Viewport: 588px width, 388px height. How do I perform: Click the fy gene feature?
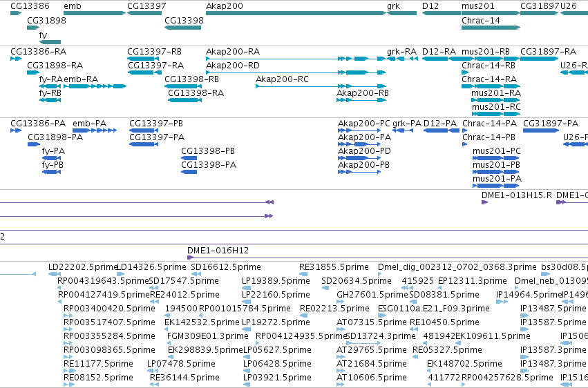point(50,42)
